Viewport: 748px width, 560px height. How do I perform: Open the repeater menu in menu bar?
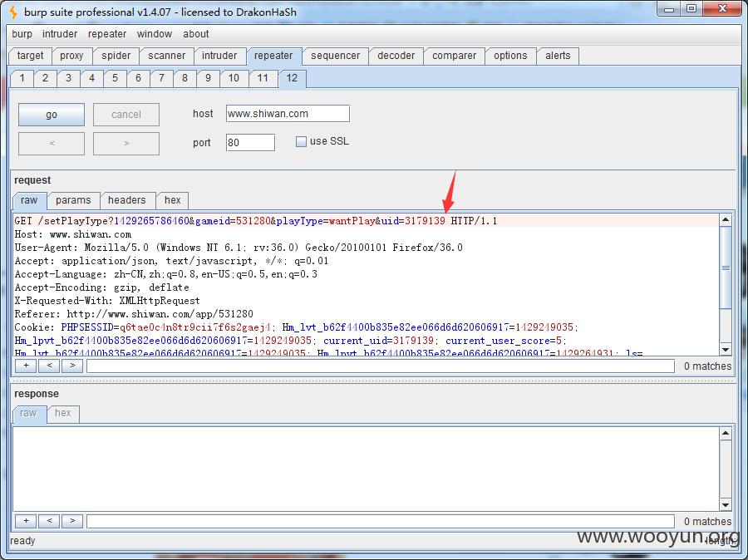tap(107, 34)
